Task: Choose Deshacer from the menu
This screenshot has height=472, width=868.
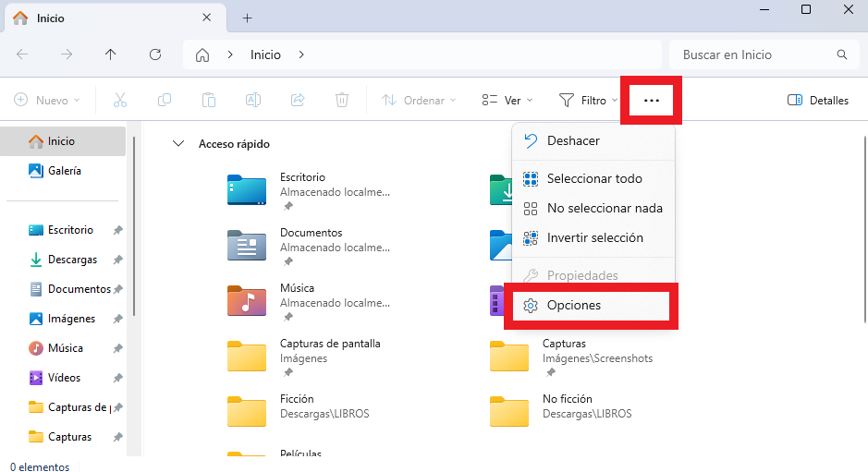Action: 593,140
